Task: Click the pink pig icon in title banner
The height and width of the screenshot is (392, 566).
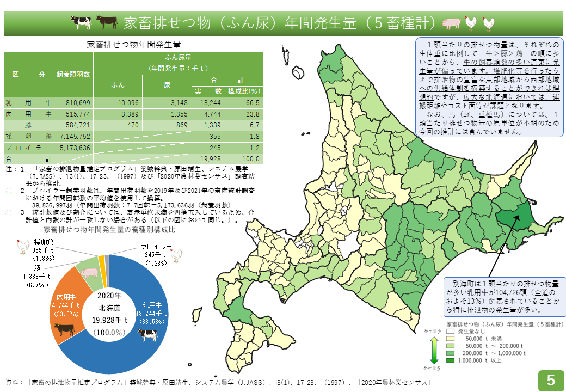Action: tap(452, 23)
